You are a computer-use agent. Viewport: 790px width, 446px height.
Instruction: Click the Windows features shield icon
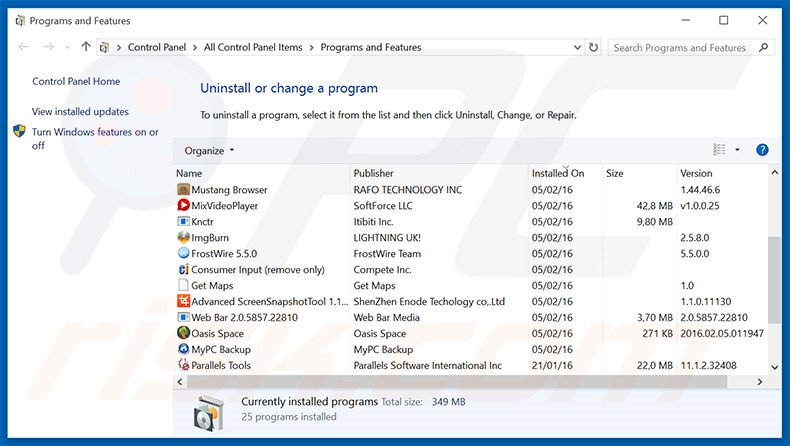pos(19,132)
